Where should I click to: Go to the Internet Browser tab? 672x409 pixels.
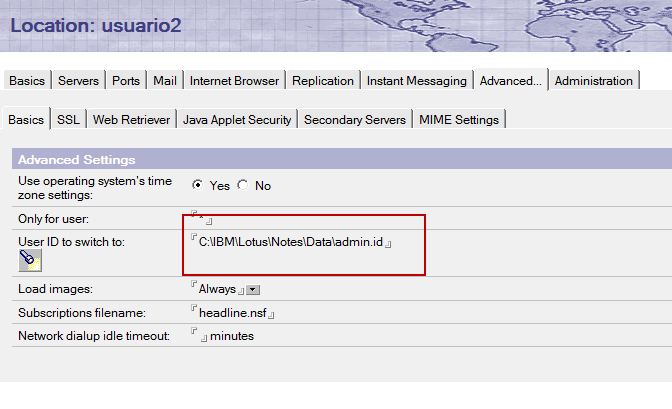[234, 81]
